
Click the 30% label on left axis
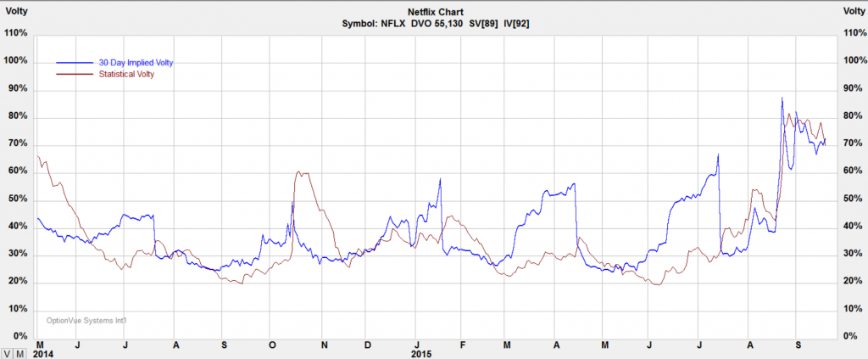tap(18, 255)
